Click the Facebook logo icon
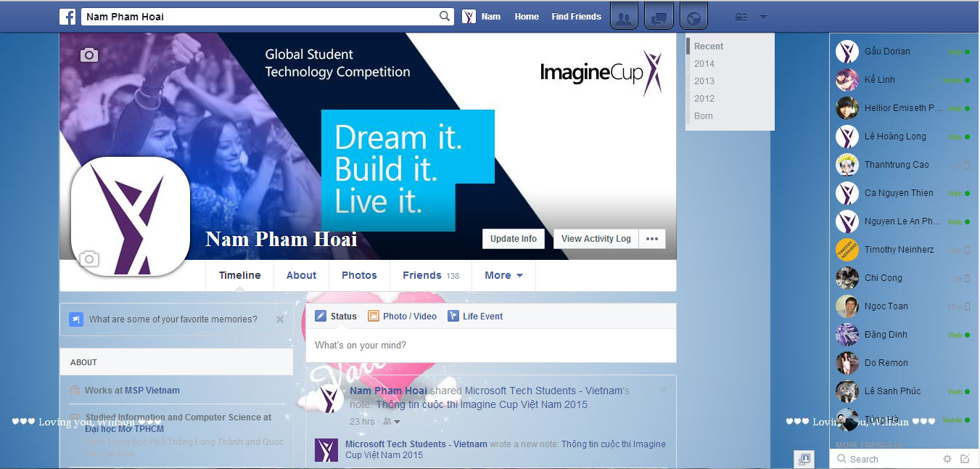The image size is (980, 469). [x=67, y=17]
